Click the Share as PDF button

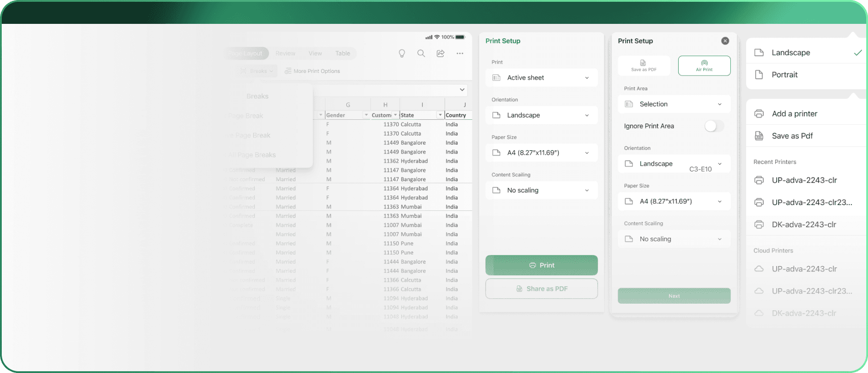tap(541, 289)
